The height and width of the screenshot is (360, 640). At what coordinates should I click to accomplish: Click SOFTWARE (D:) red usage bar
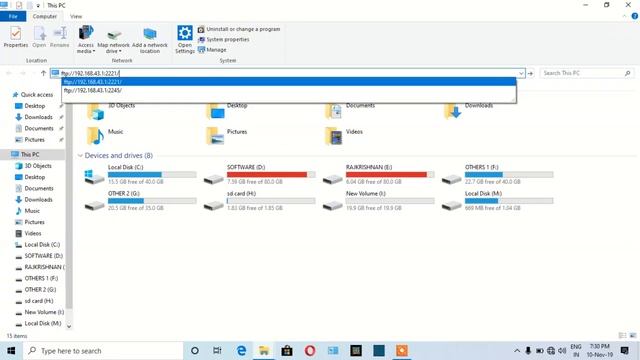[267, 175]
